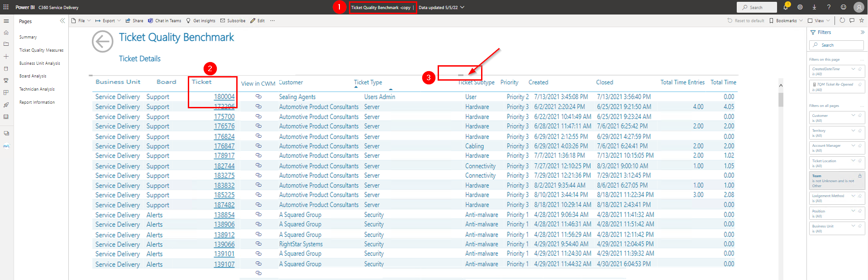Expand the Territory filter card
This screenshot has height=280, width=868.
853,130
